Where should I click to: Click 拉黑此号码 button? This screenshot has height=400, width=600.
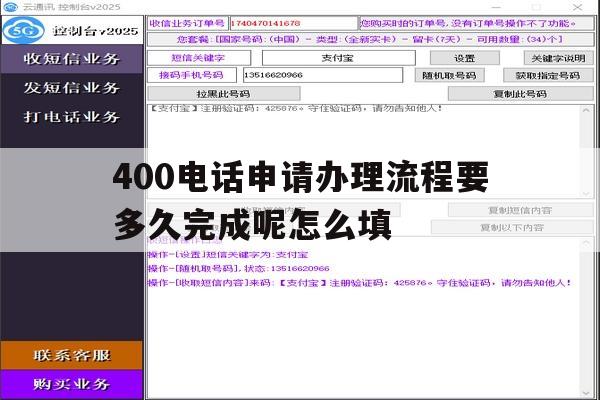click(224, 94)
